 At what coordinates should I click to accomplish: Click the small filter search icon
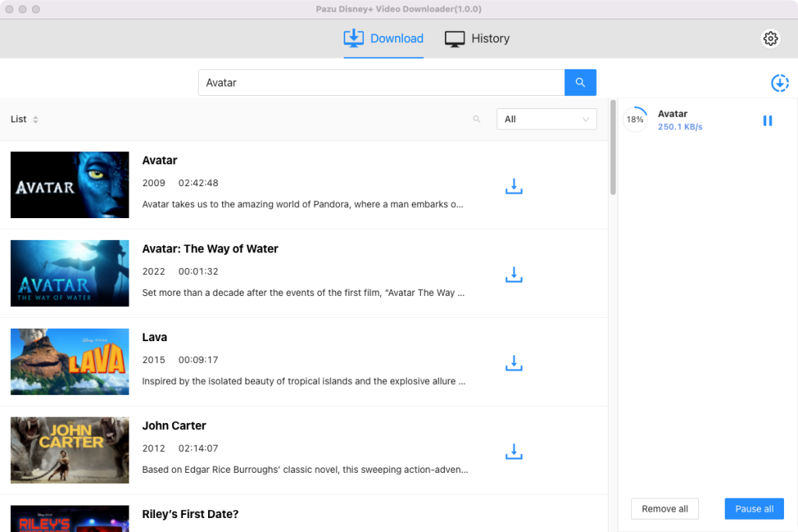(x=477, y=119)
